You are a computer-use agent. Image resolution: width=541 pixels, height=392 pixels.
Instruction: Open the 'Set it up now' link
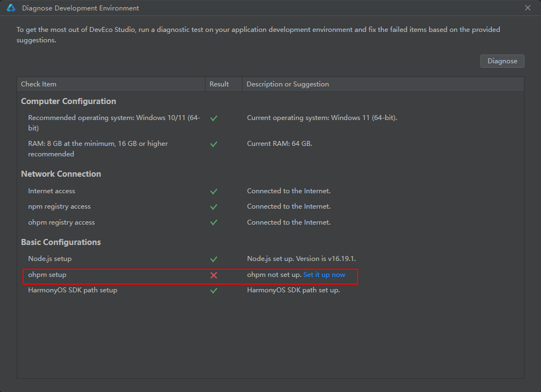click(324, 275)
